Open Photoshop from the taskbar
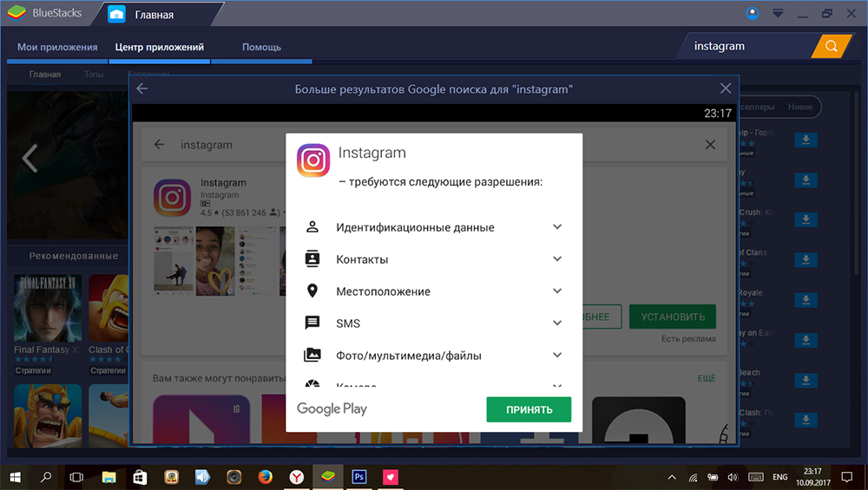 pos(358,477)
